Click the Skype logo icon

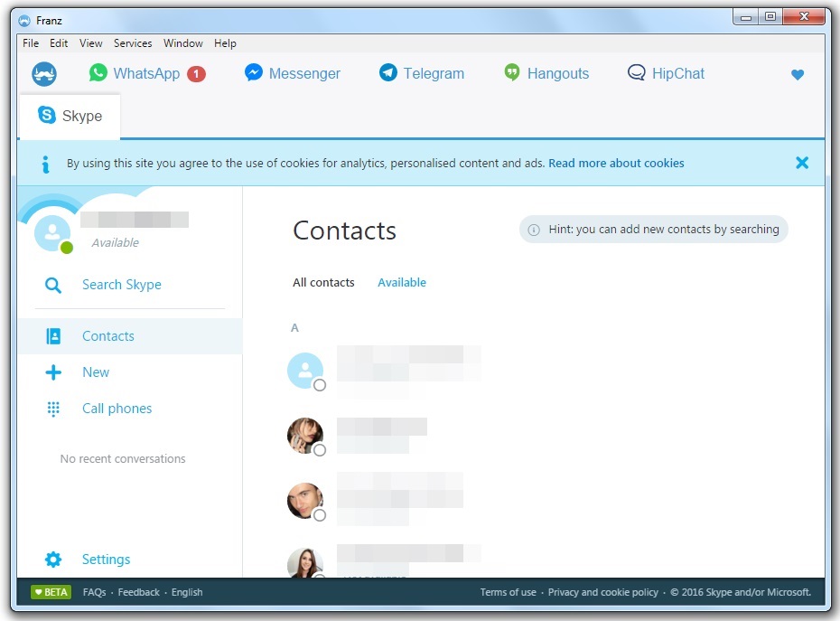47,115
